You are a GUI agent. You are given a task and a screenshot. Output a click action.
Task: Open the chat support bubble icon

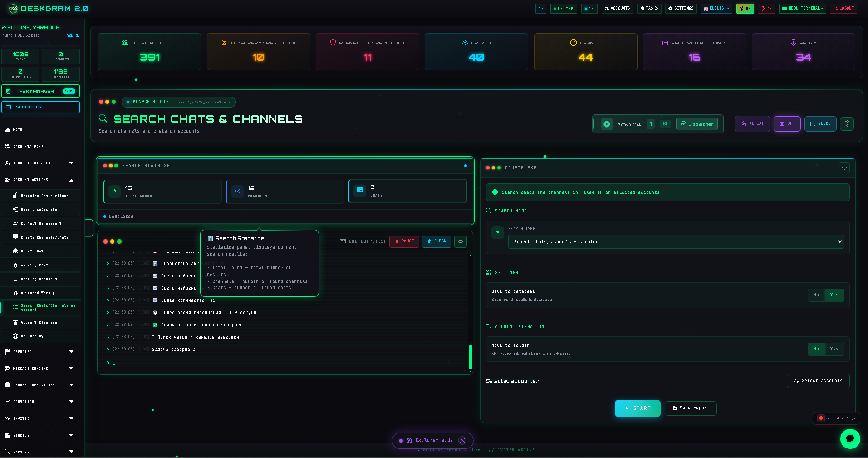click(850, 438)
